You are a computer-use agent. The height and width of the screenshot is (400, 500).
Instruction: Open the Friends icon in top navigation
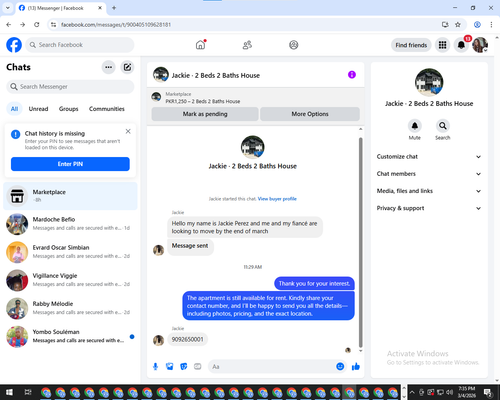click(247, 45)
